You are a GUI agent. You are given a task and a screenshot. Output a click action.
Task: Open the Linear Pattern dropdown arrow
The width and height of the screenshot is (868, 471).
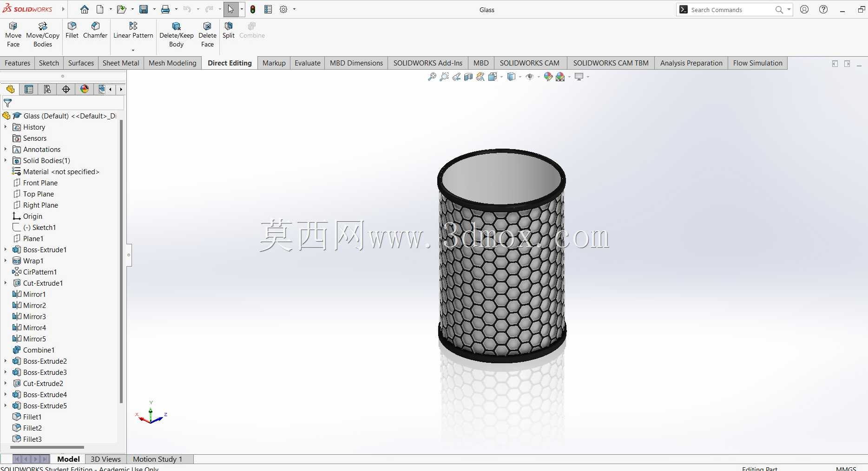coord(133,50)
